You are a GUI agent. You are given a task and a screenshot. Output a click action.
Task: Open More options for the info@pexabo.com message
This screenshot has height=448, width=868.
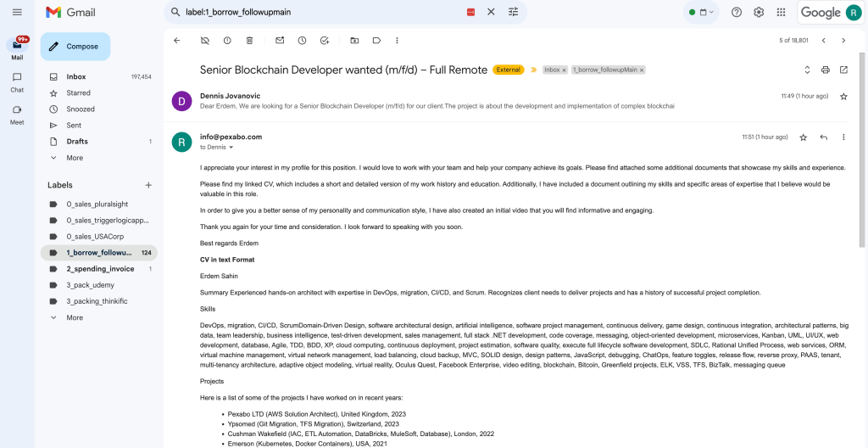tap(843, 137)
